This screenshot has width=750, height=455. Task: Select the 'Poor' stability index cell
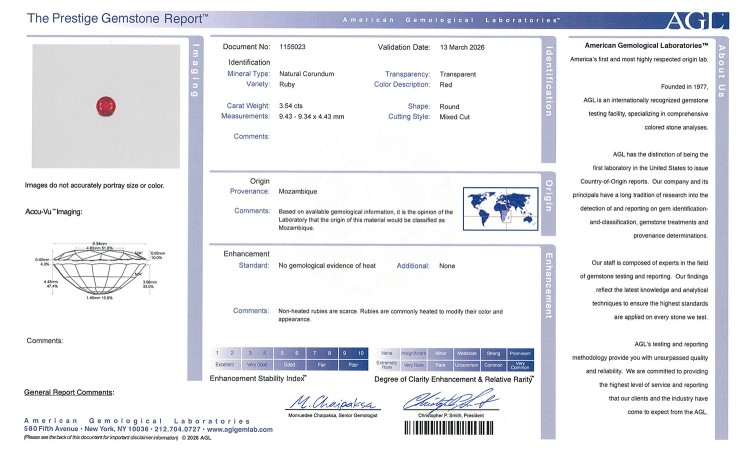tap(353, 365)
